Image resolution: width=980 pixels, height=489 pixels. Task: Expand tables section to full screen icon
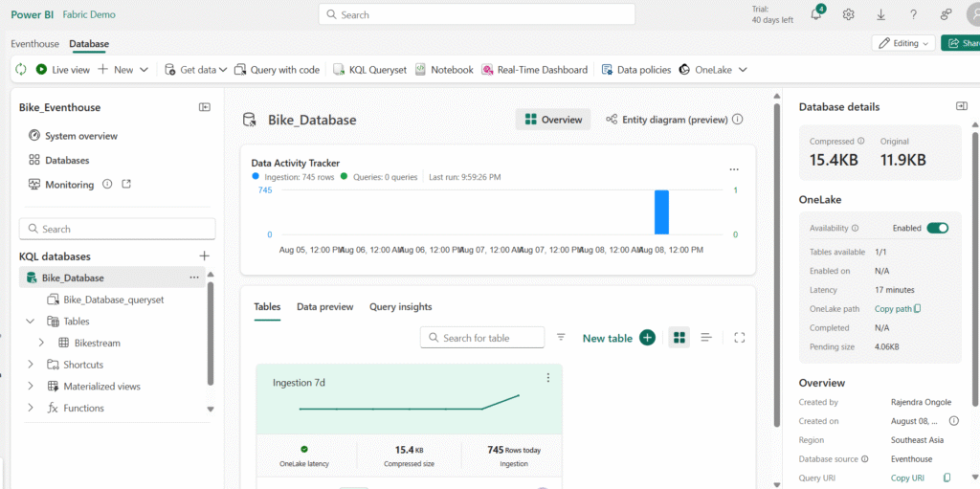tap(740, 338)
